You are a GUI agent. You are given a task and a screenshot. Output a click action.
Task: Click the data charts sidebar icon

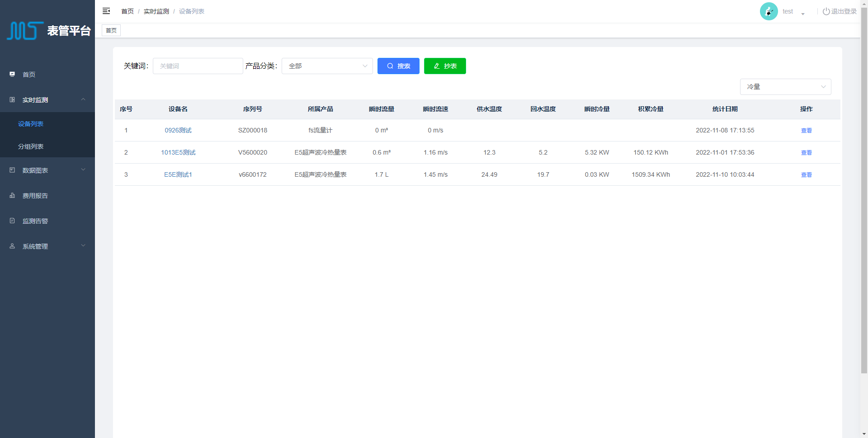(x=12, y=170)
